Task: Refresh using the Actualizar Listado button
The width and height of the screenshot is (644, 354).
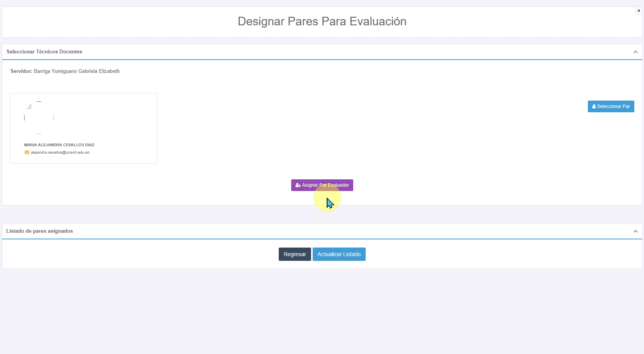Action: 339,254
